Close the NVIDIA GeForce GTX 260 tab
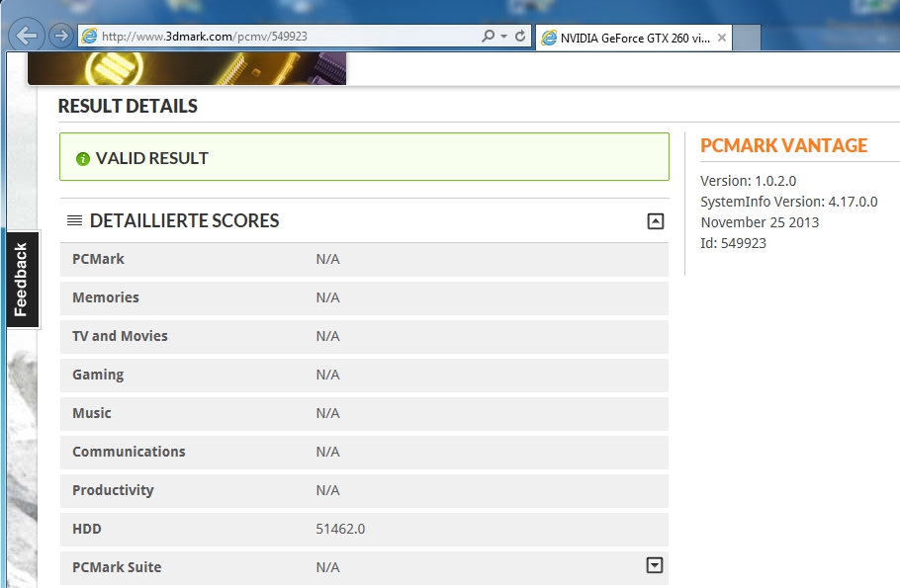900x588 pixels. [722, 38]
